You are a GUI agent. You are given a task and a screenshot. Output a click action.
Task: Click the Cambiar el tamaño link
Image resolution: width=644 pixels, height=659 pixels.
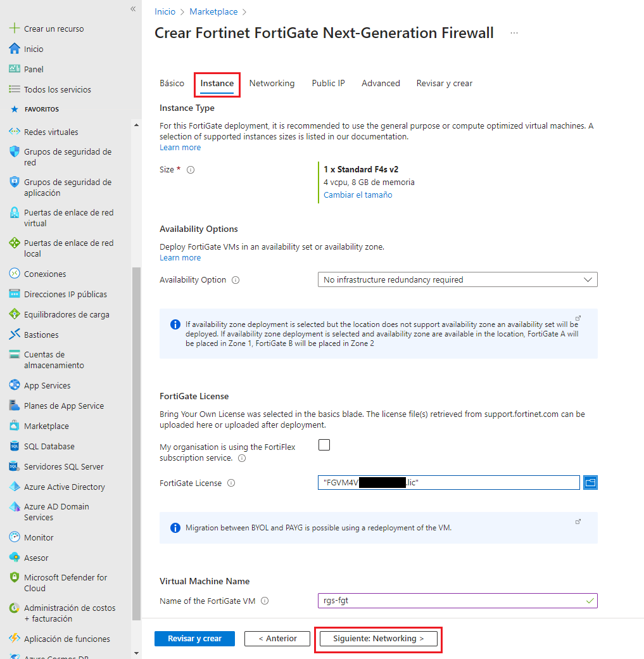[x=357, y=195]
